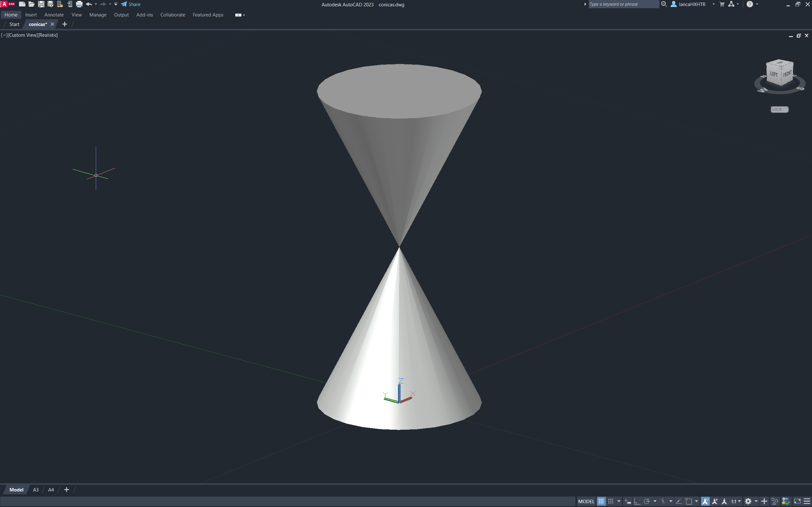812x507 pixels.
Task: Click the Realistic visual style label
Action: [48, 35]
